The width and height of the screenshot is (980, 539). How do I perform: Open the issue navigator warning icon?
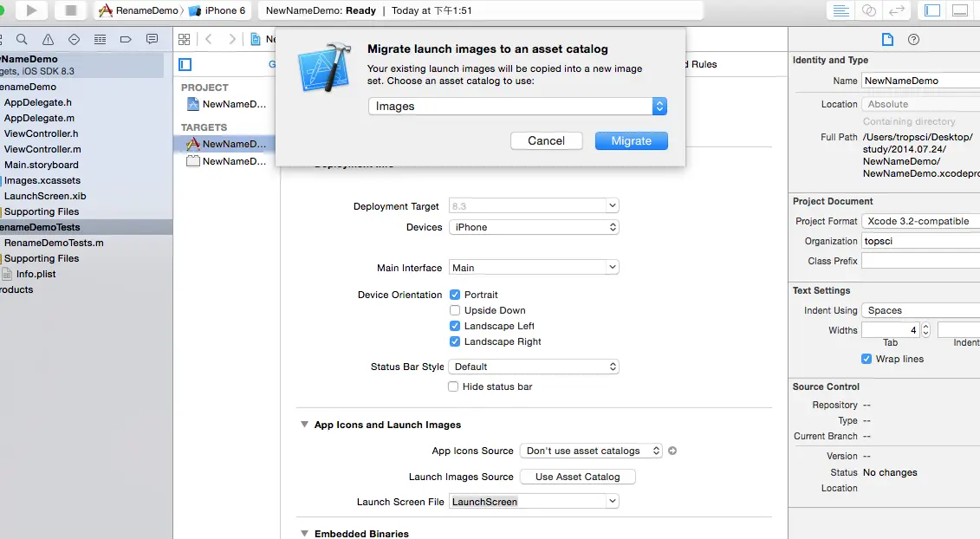[x=48, y=39]
